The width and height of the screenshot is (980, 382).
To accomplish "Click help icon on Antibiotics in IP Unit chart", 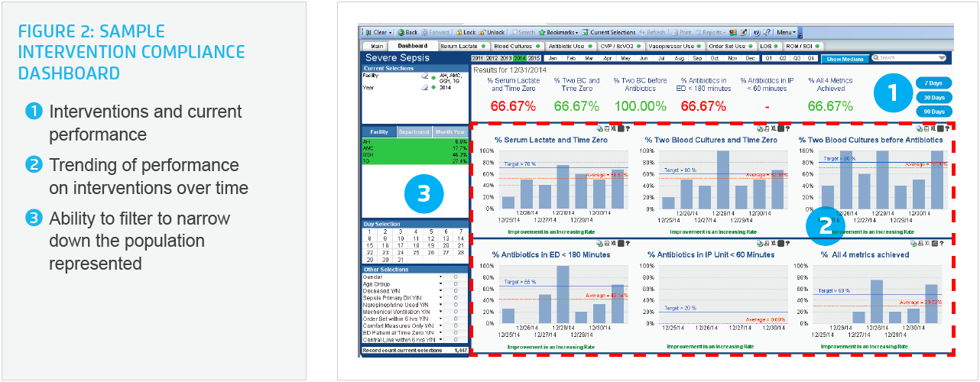I will 787,243.
